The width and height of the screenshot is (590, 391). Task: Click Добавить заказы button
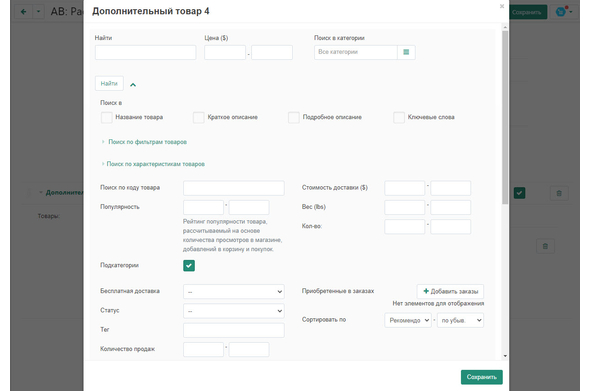(450, 291)
